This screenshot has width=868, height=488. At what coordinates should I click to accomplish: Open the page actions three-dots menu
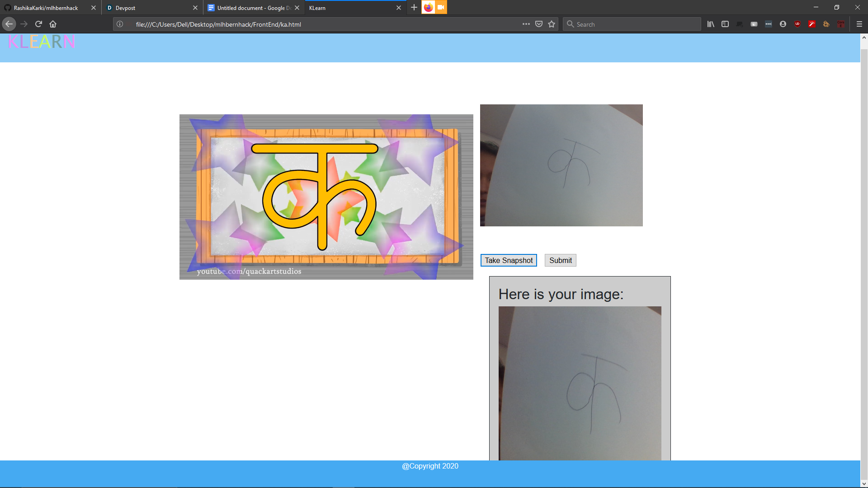tap(526, 24)
